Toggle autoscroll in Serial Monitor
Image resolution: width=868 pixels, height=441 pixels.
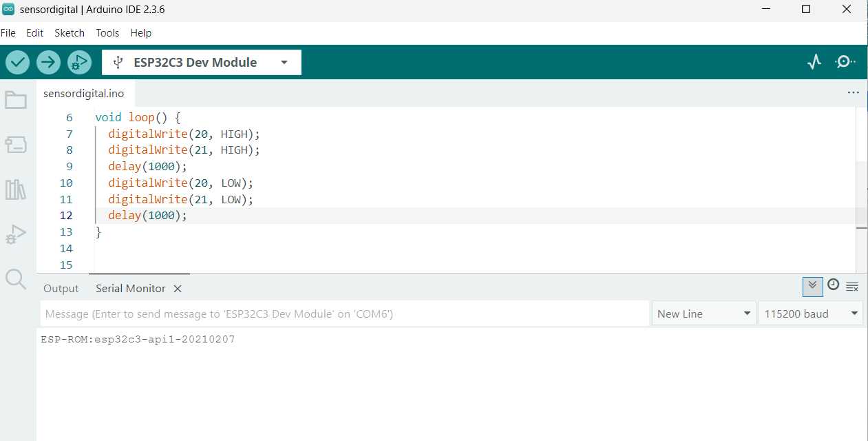(x=812, y=286)
